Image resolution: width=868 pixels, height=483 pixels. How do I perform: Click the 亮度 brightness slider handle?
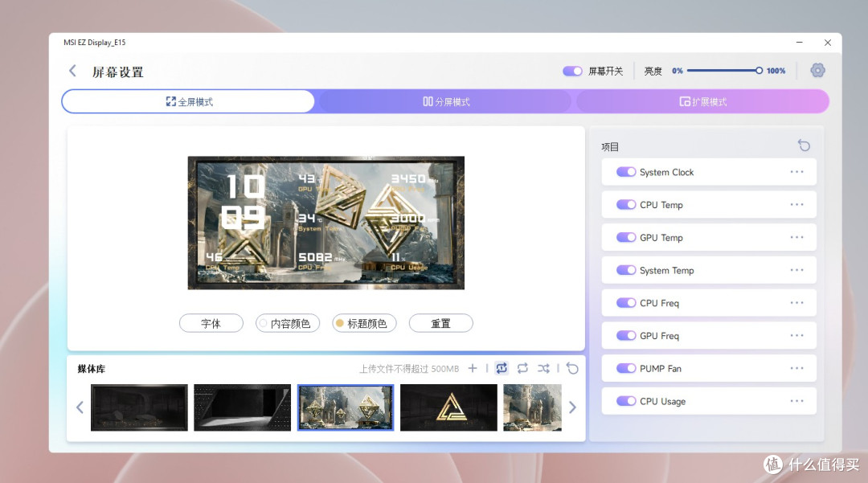759,71
